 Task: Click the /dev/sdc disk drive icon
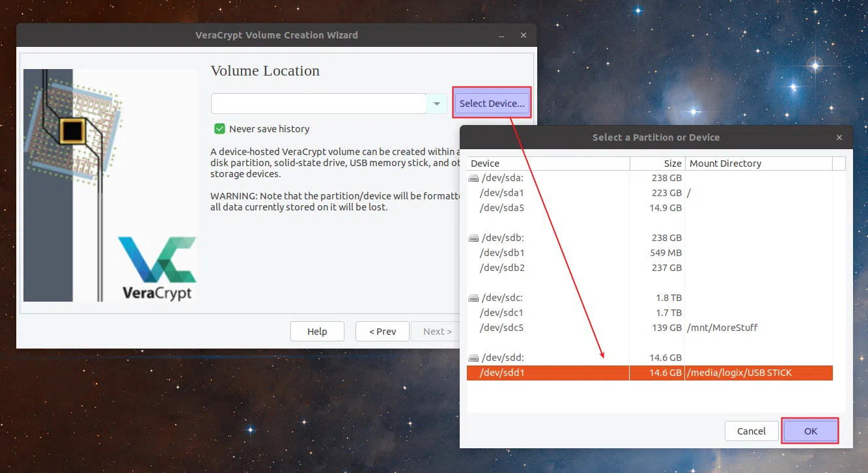coord(473,298)
